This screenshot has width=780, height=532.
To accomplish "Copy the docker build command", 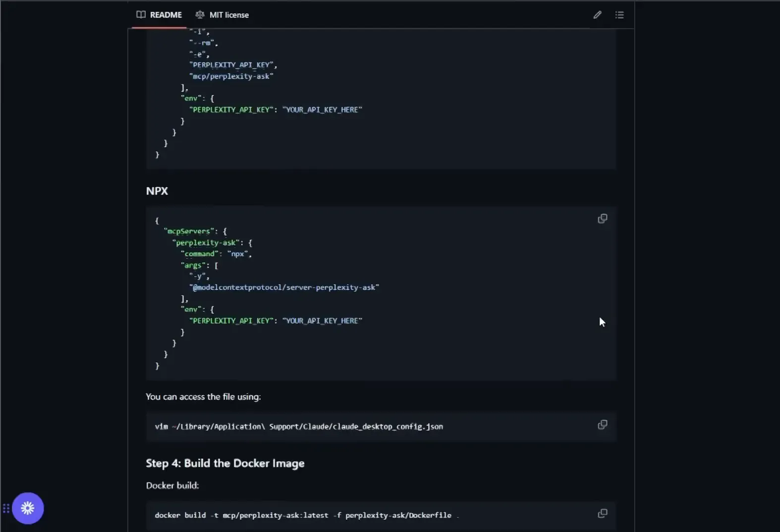I will click(602, 513).
